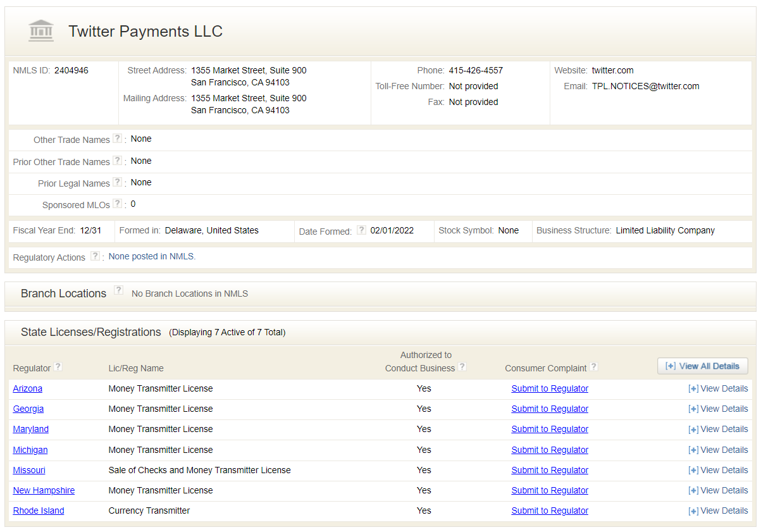
Task: Click the Fiscal Year End value 12/31
Action: coord(91,230)
